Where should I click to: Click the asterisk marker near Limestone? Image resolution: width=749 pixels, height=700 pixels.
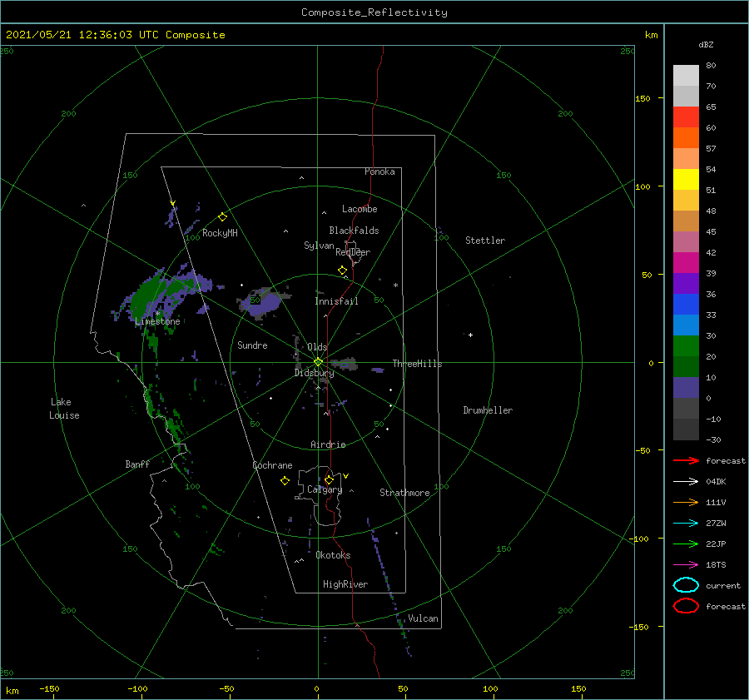click(x=157, y=314)
